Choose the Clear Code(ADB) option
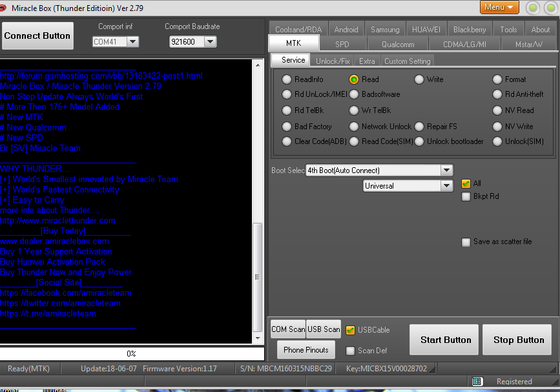560x392 pixels. click(286, 141)
